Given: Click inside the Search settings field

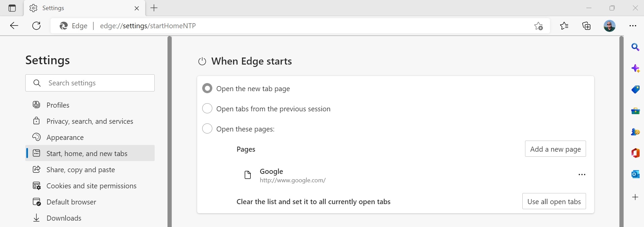Looking at the screenshot, I should (98, 83).
